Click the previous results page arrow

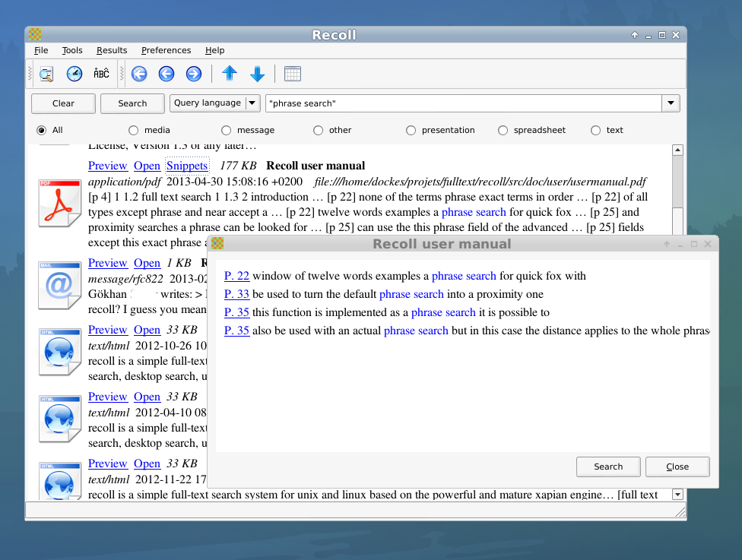pyautogui.click(x=166, y=74)
